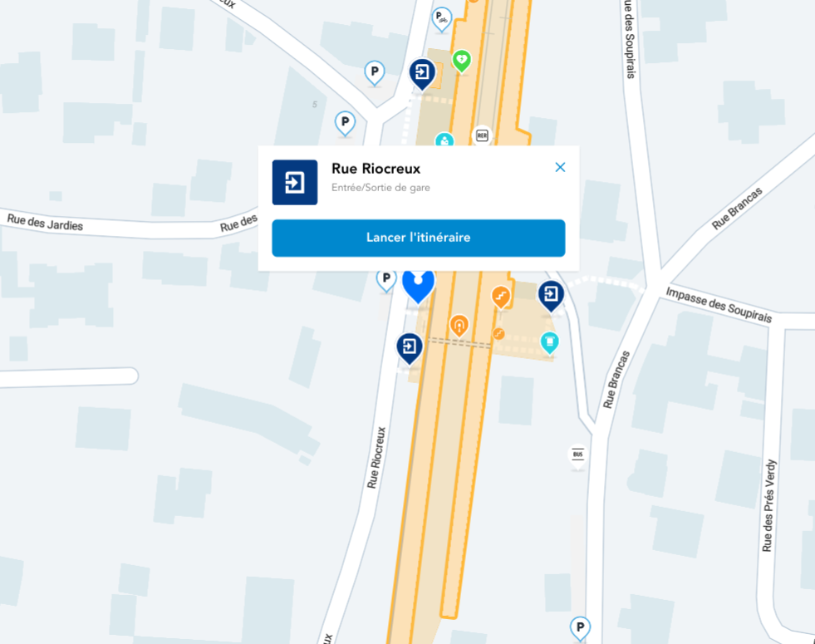The height and width of the screenshot is (644, 815).
Task: Select the parking marker beside the blue pin
Action: coord(386,280)
